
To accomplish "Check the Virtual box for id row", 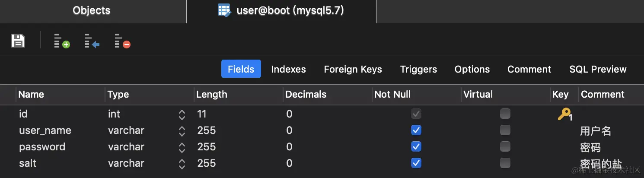I will point(505,114).
